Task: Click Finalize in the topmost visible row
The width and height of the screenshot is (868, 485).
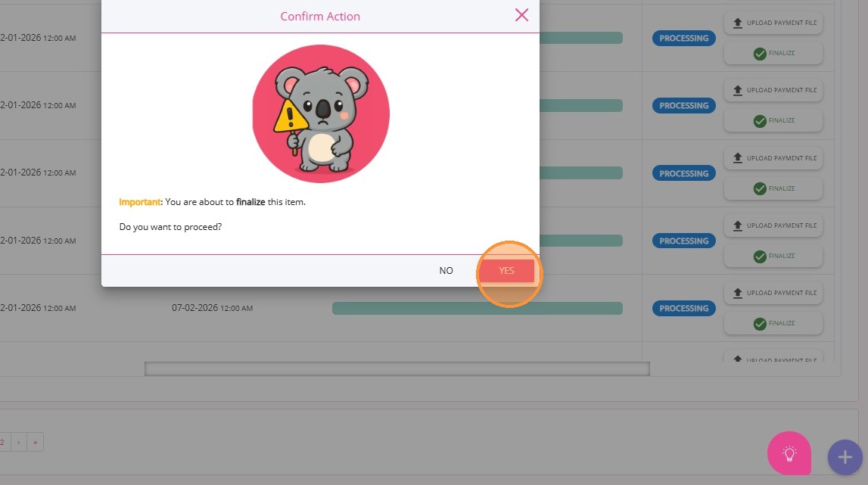Action: coord(773,53)
